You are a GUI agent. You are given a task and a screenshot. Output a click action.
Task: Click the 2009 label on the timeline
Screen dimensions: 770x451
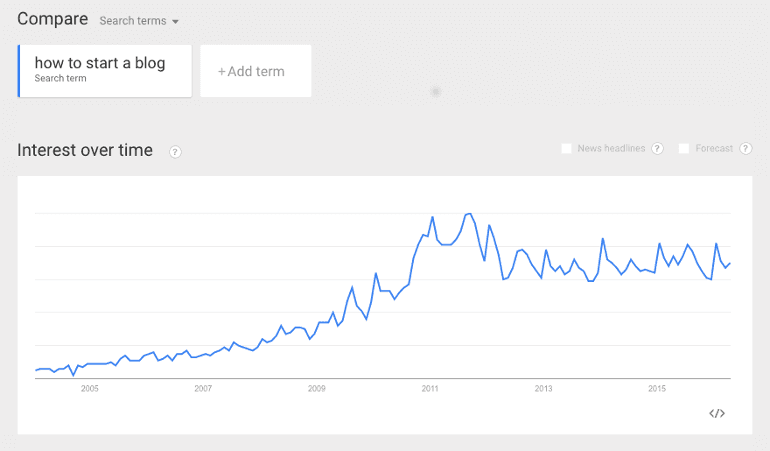(317, 388)
